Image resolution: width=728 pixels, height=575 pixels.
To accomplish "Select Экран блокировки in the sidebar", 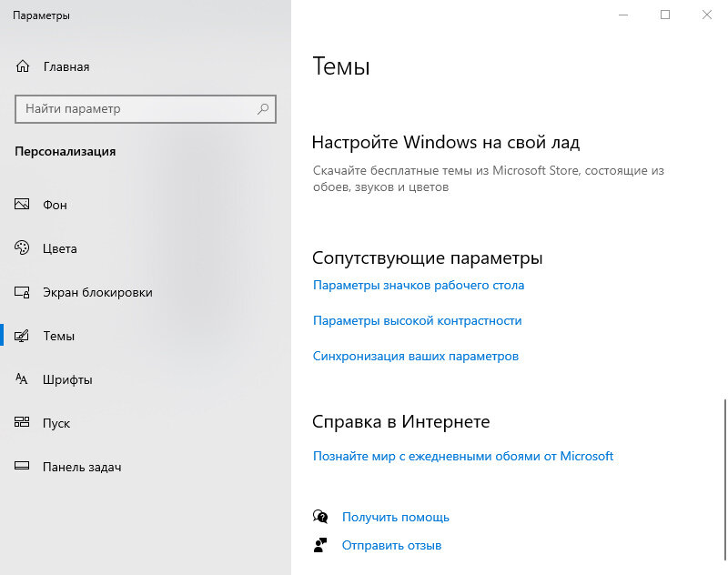I will (x=97, y=292).
